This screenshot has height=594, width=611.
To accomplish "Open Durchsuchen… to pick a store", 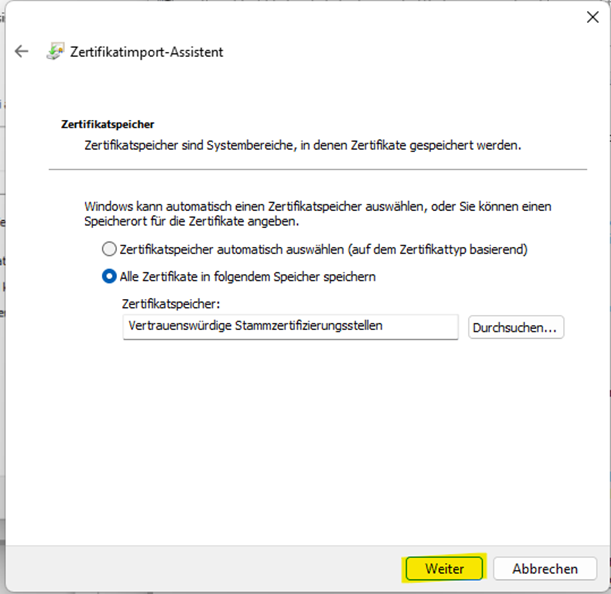I will pyautogui.click(x=516, y=327).
